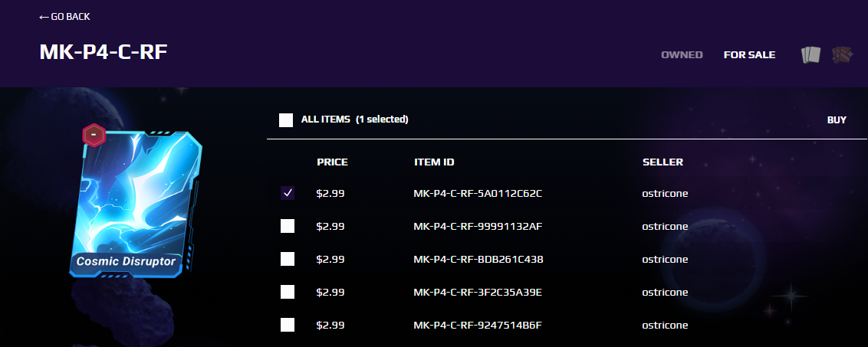Go back using the arrow link
Viewport: 868px width, 347px height.
[x=64, y=17]
